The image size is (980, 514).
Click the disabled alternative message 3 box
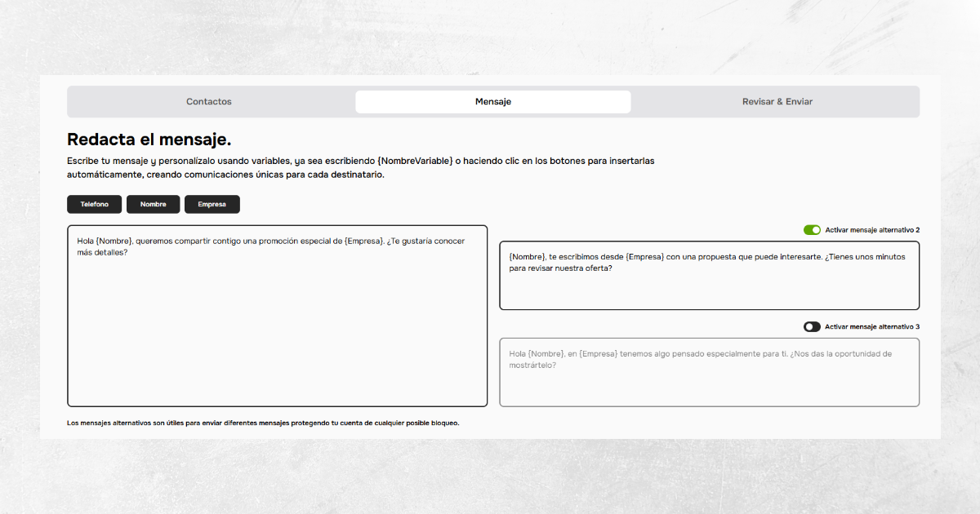coord(709,383)
